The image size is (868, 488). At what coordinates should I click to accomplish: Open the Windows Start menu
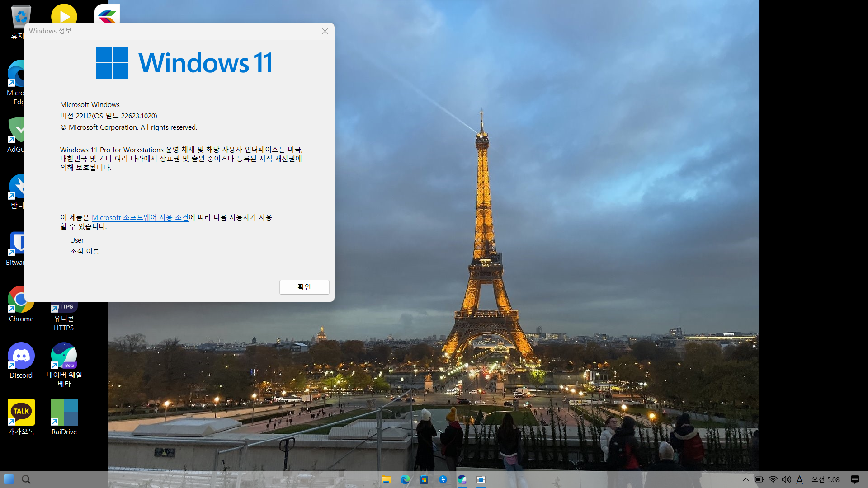[x=9, y=479]
